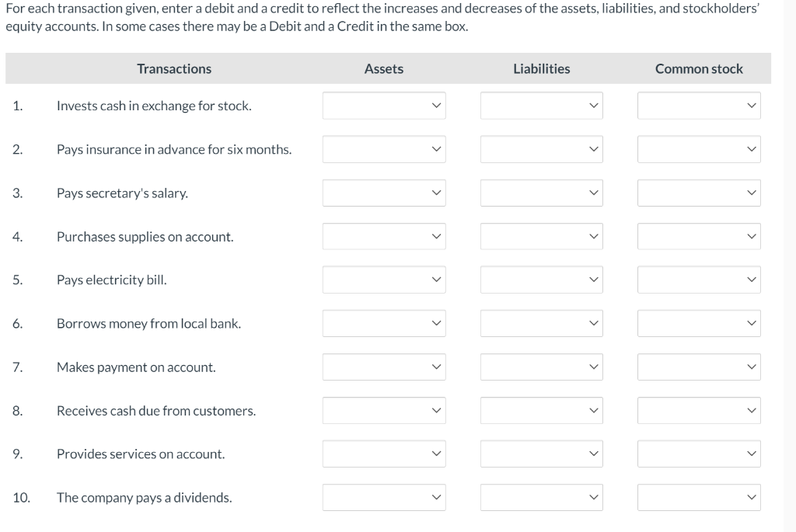Expand the Common stock dropdown for transaction 10
796x532 pixels.
pos(698,497)
